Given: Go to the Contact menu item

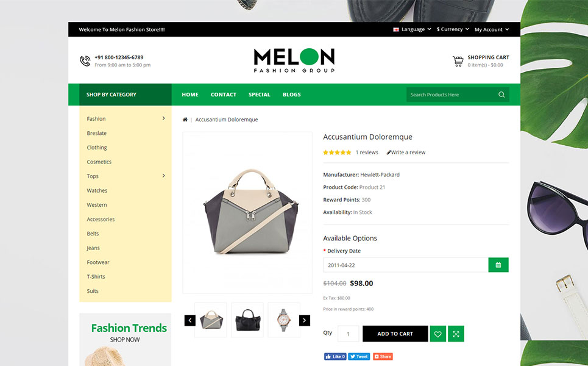Looking at the screenshot, I should (224, 95).
